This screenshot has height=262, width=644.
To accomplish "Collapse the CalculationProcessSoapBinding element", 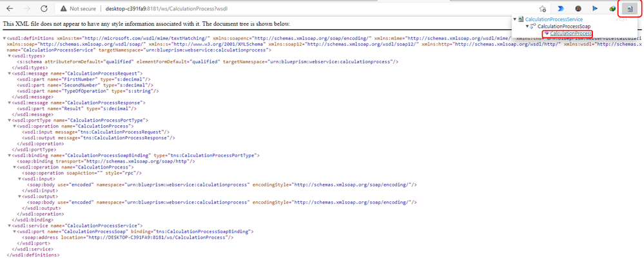I will pyautogui.click(x=9, y=156).
